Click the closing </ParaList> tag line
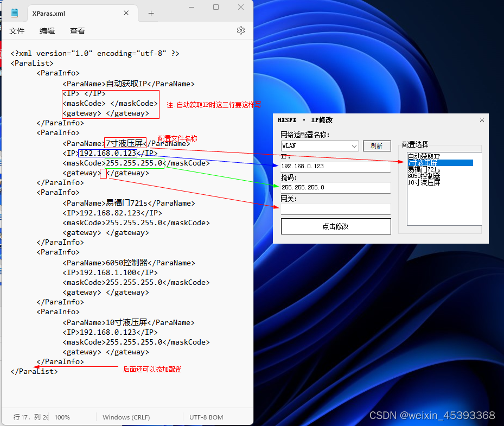 (x=34, y=372)
